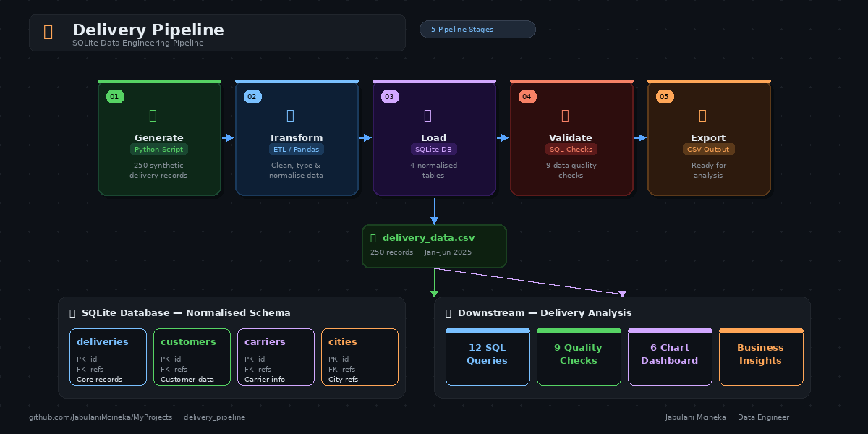Click the Validate stage icon
Screen dimensions: 868x434
[563, 115]
